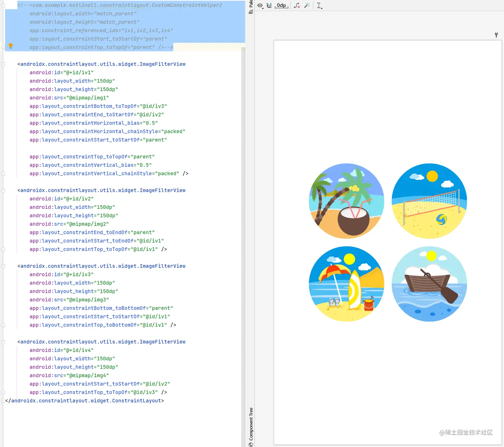Open the Component Tree side tab

251,427
